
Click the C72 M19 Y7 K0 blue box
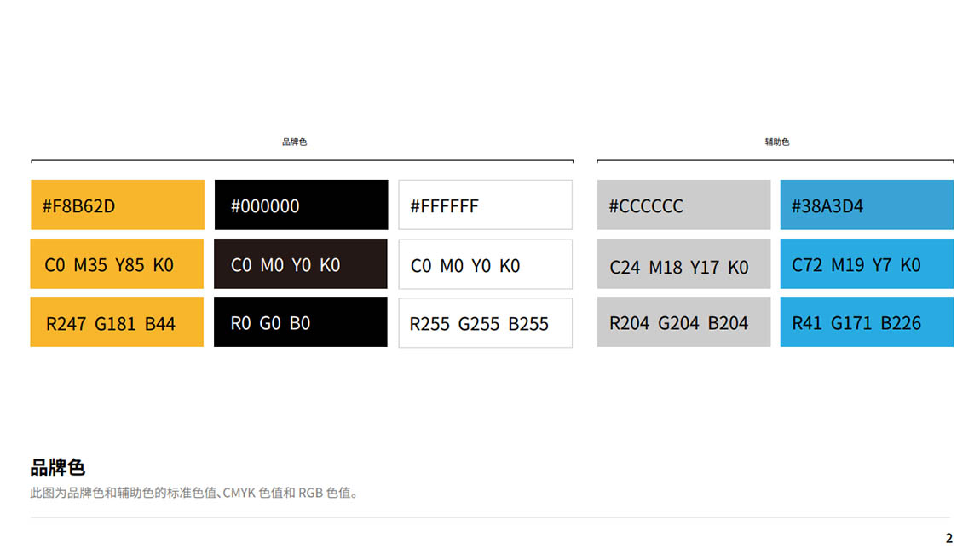click(x=867, y=264)
